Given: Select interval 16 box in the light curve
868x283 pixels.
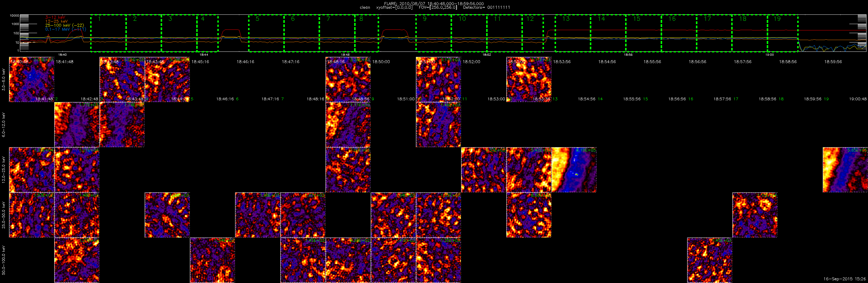Looking at the screenshot, I should [x=679, y=33].
